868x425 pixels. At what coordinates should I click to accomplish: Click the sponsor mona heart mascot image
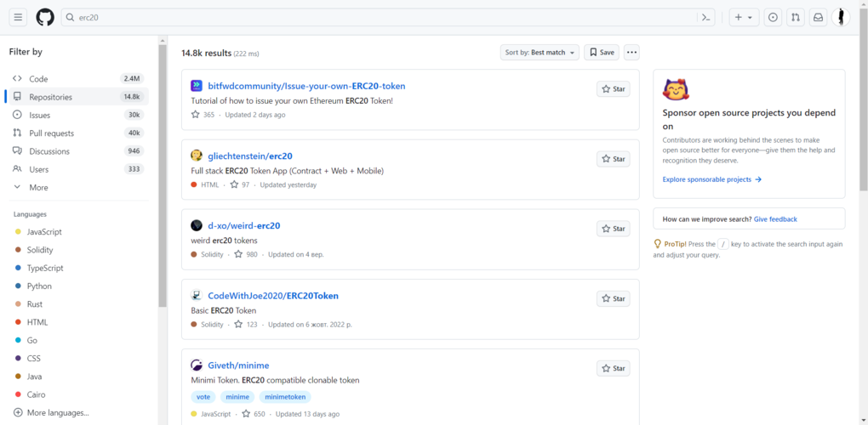coord(676,89)
